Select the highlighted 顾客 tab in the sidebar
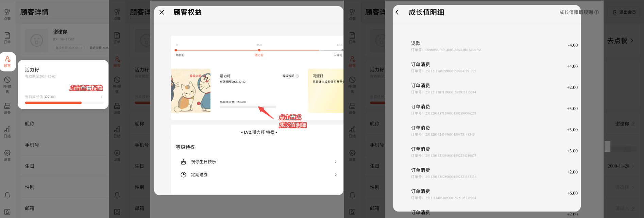This screenshot has height=218, width=644. click(7, 62)
